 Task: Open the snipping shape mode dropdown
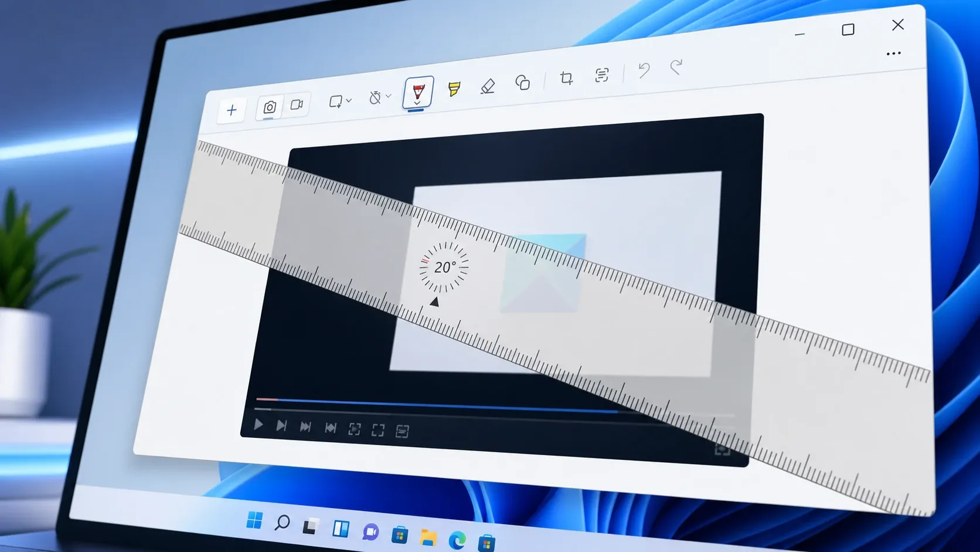(340, 101)
